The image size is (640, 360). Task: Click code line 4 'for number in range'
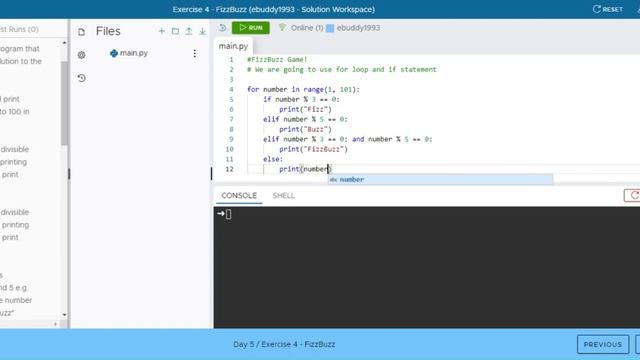pyautogui.click(x=303, y=89)
